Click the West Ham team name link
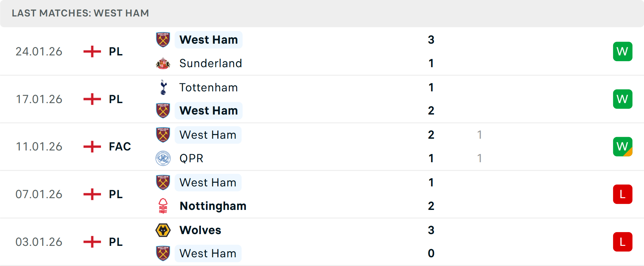The image size is (644, 266). click(x=209, y=39)
